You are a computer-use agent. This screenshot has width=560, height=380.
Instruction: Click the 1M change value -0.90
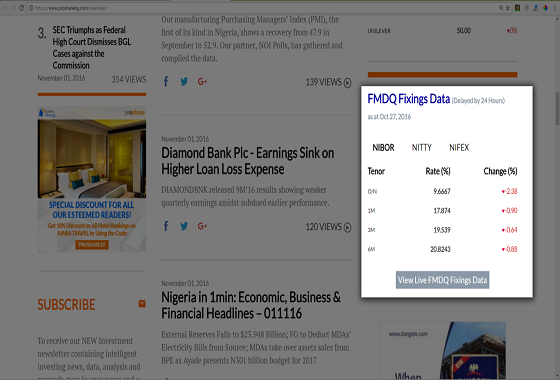tap(509, 211)
